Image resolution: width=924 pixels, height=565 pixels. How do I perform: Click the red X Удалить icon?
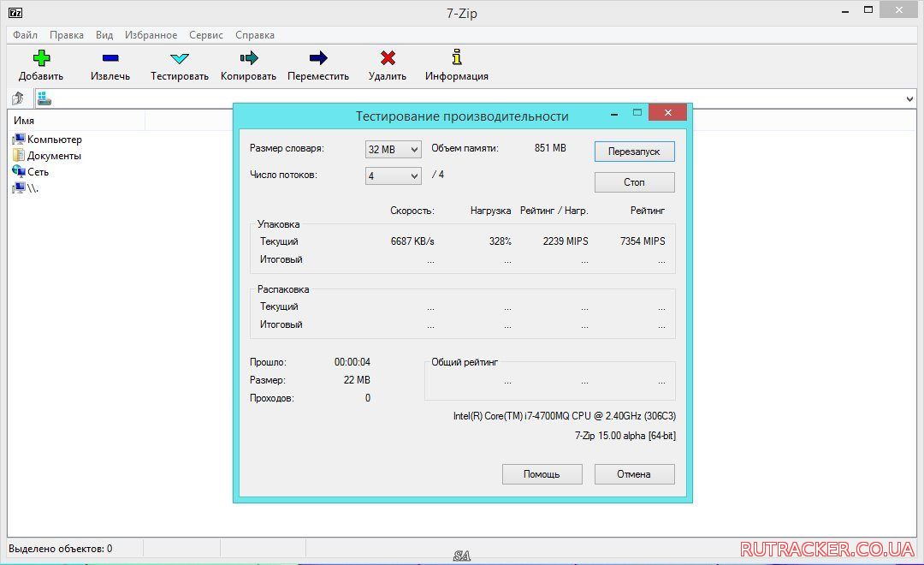(x=388, y=58)
